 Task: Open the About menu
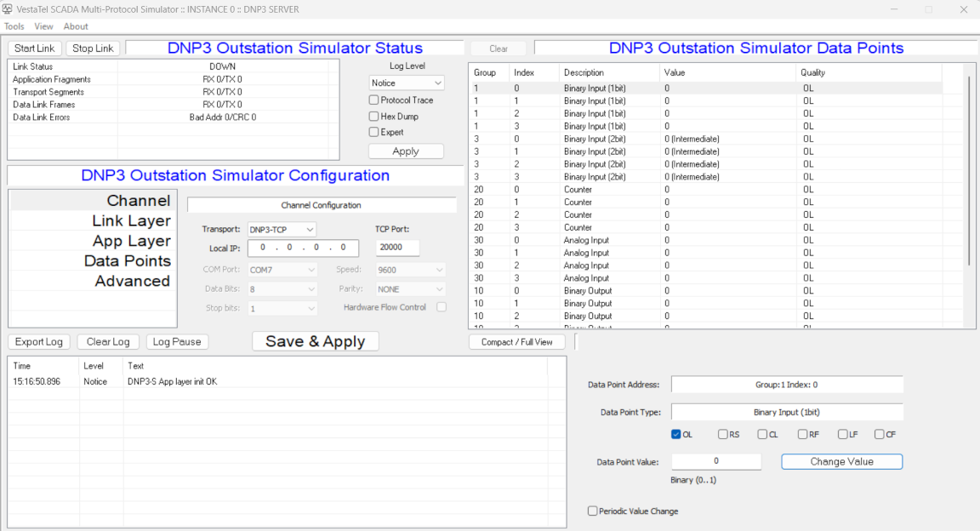[76, 26]
